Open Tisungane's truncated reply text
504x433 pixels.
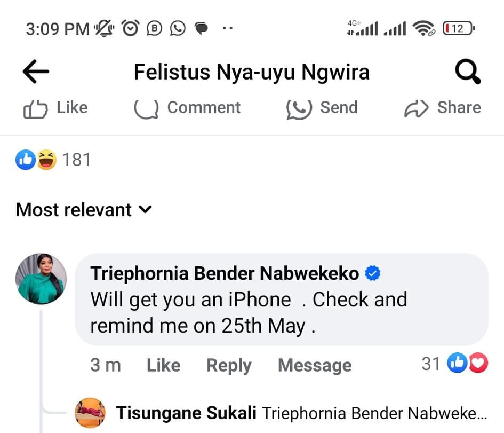(x=374, y=413)
